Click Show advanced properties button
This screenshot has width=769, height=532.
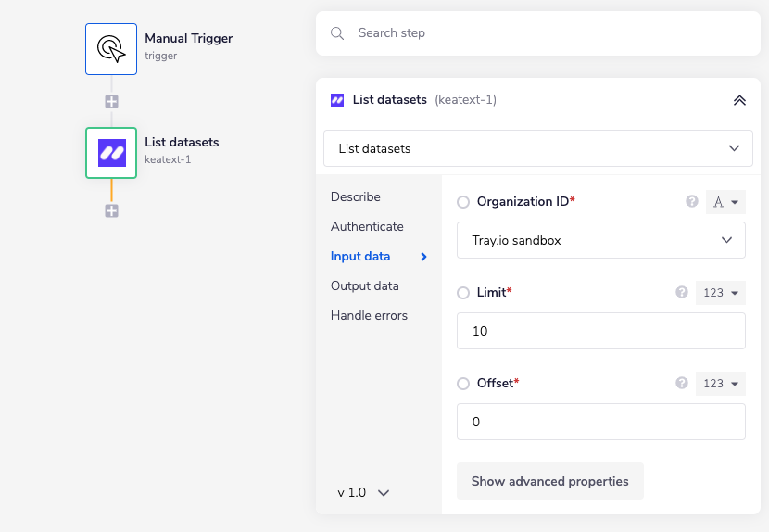(x=549, y=481)
